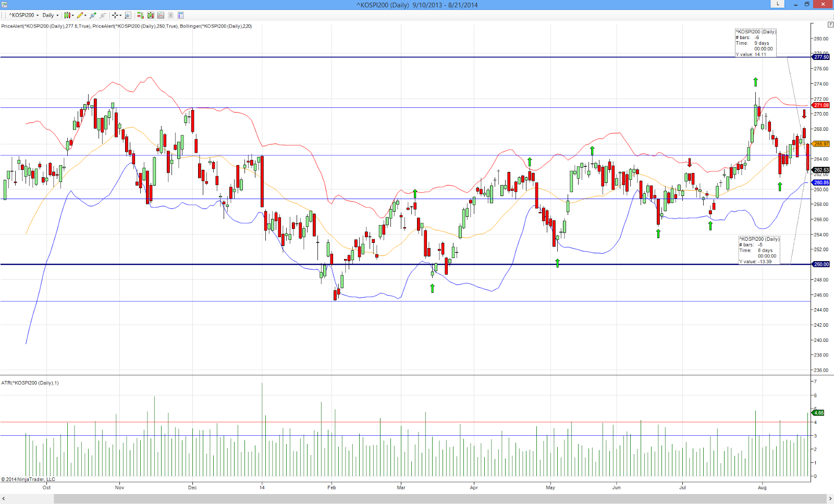Expand the drawing tools dropdown arrow

click(x=85, y=15)
